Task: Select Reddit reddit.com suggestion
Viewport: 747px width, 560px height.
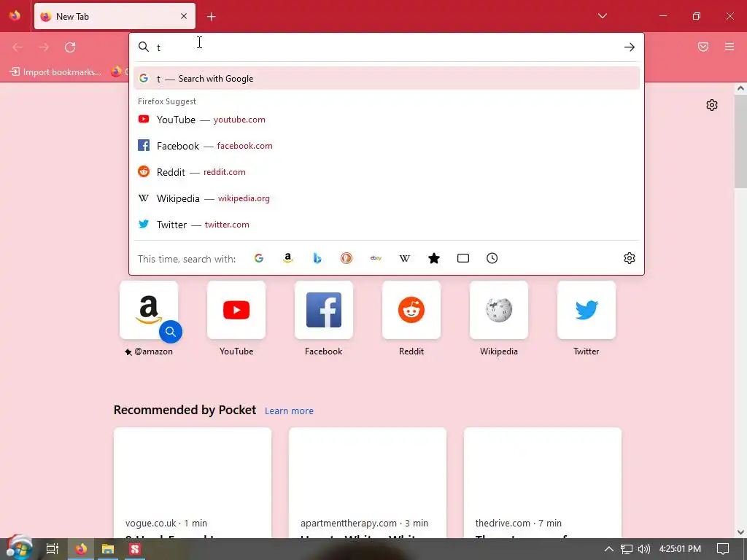Action: tap(387, 172)
